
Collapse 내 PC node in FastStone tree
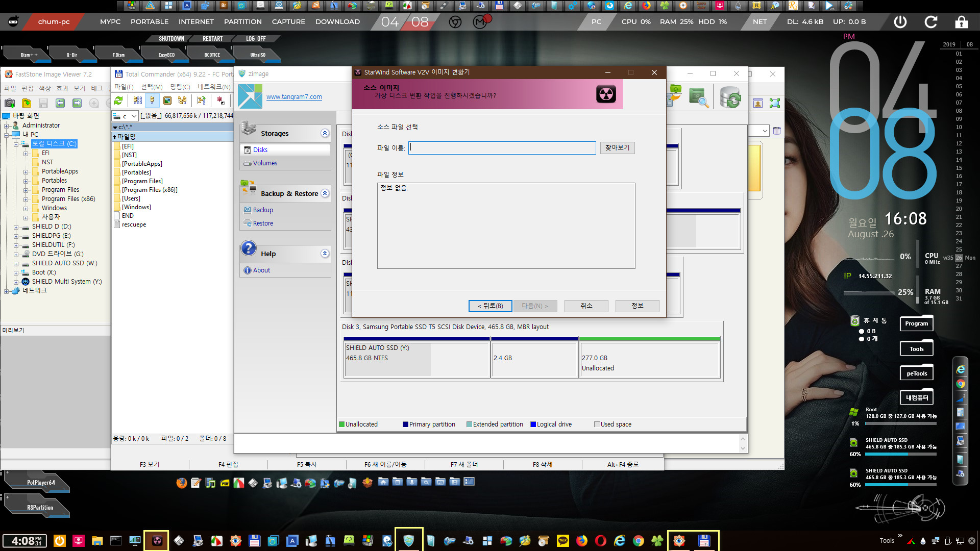(7, 135)
